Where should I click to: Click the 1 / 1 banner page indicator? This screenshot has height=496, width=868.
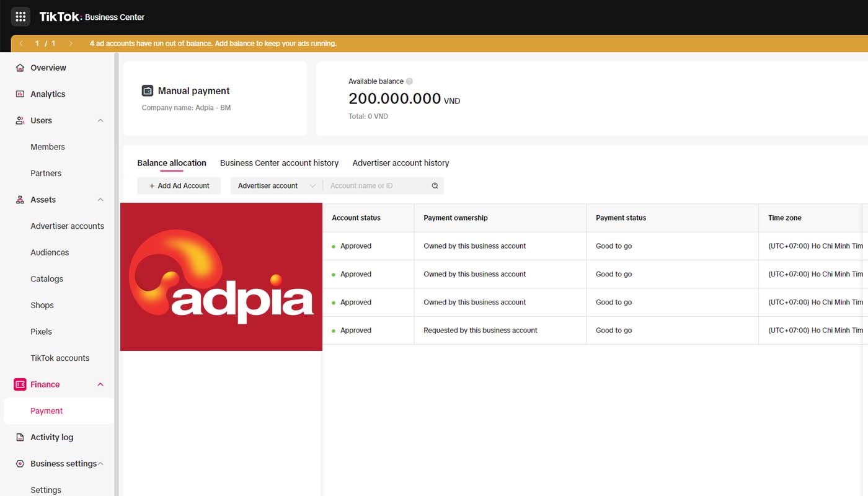(45, 43)
